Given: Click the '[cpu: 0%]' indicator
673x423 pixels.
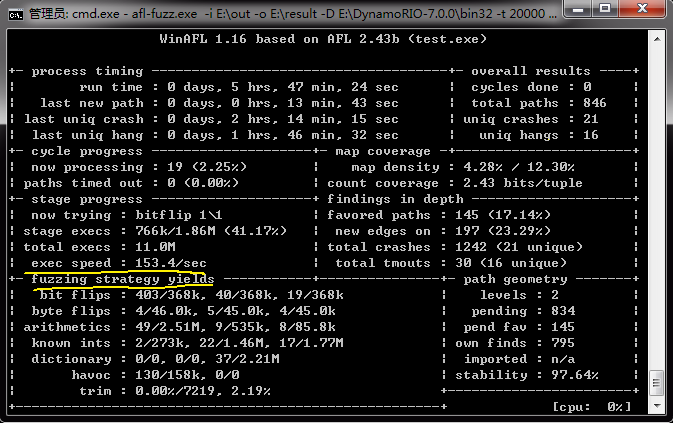Looking at the screenshot, I should point(591,407).
